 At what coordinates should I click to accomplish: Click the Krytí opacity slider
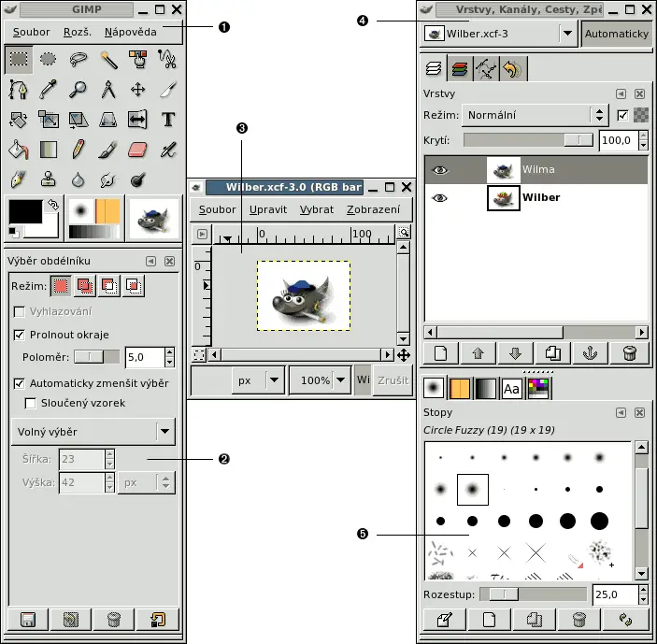(x=528, y=140)
